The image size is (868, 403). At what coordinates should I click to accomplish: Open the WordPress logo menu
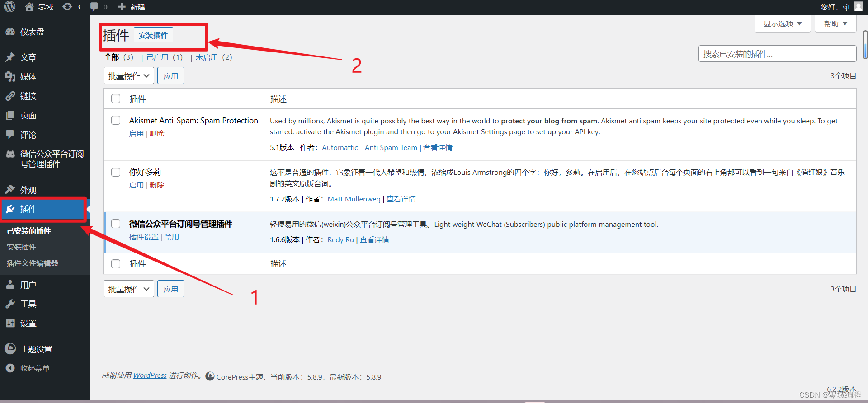point(10,7)
